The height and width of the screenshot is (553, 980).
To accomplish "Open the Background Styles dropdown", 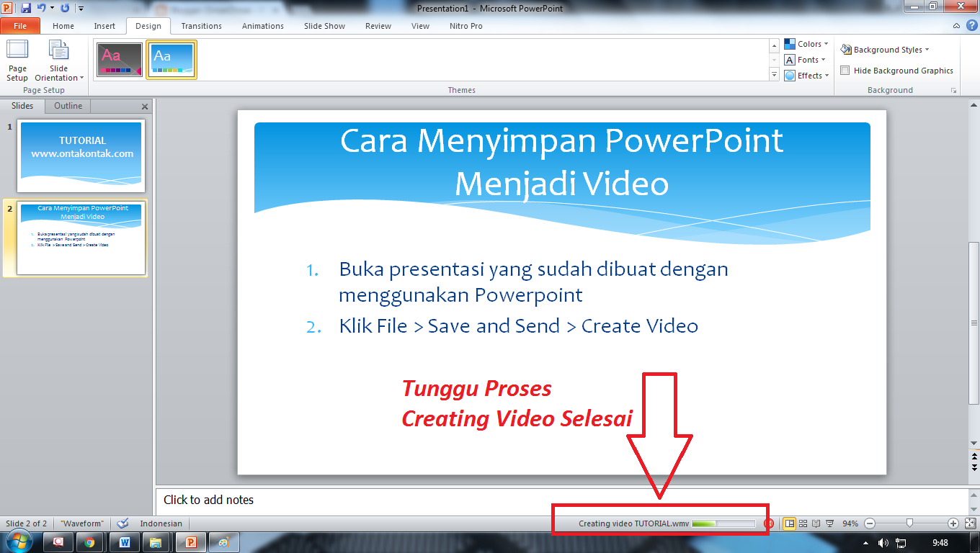I will point(885,50).
